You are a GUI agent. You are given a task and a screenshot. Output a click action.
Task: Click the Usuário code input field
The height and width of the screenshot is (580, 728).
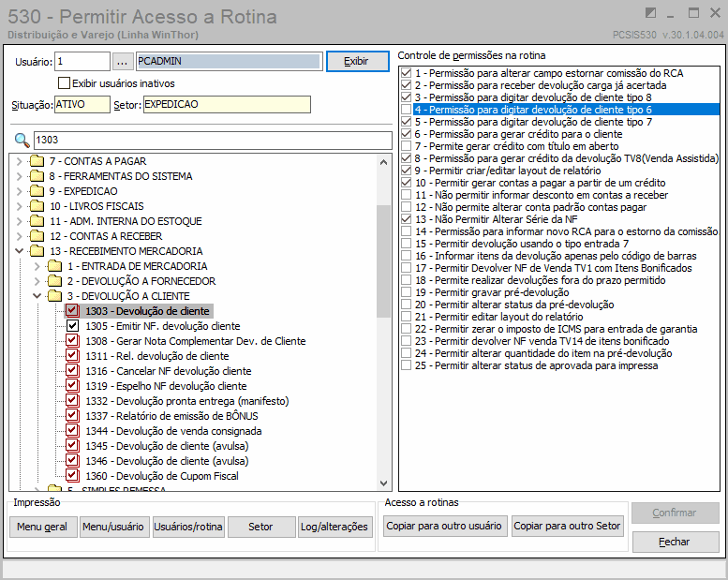pyautogui.click(x=82, y=61)
